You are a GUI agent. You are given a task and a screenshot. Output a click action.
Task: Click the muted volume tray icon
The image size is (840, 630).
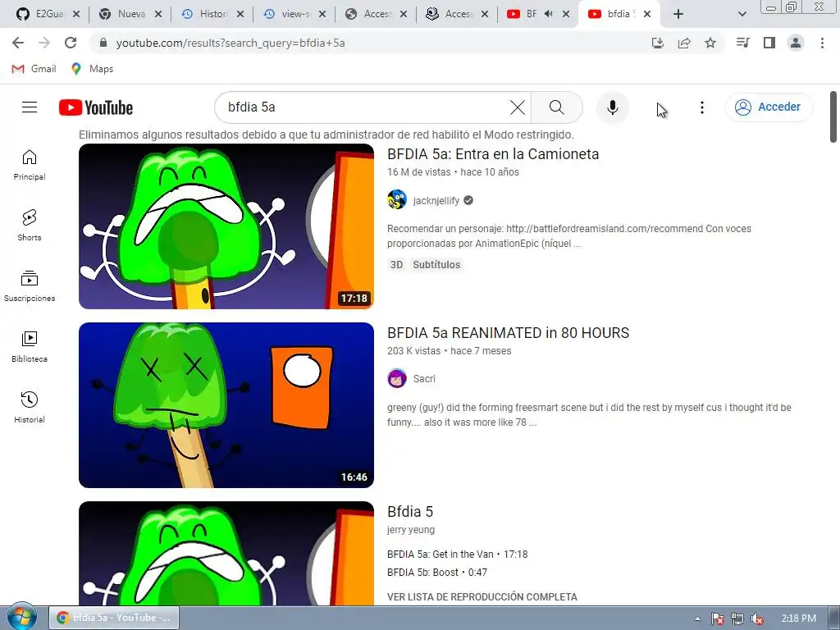coord(757,619)
